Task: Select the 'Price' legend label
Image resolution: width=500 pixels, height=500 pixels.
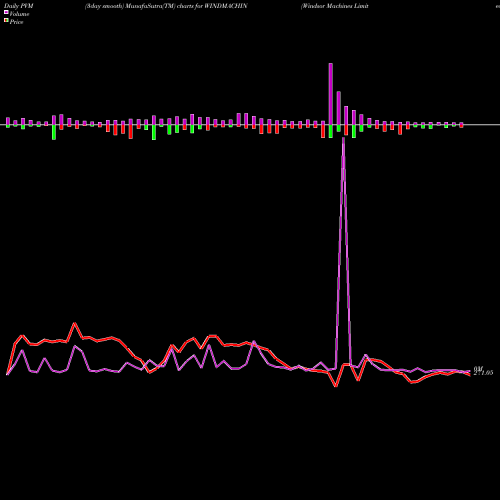Action: [x=16, y=22]
